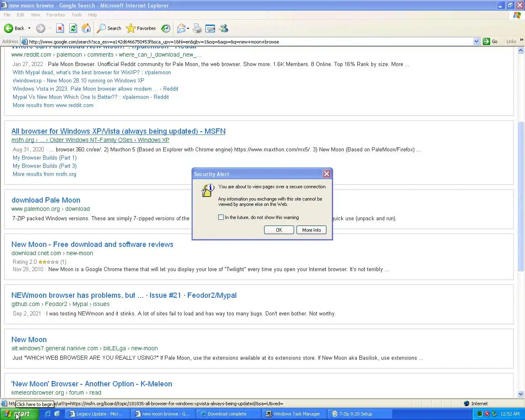Open the NEWmoon browser Issue #21 result

(x=124, y=295)
